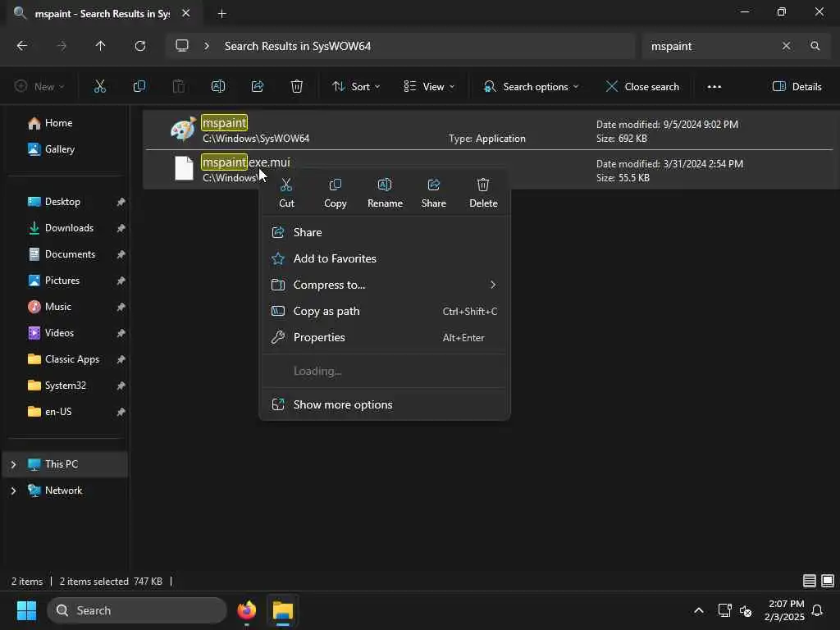Click File Explorer taskbar icon
The image size is (840, 630).
click(283, 610)
